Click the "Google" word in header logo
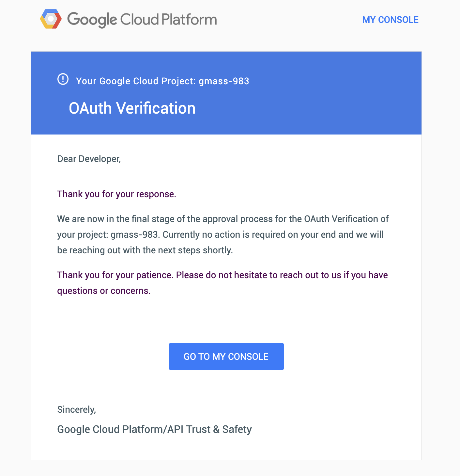 click(x=92, y=20)
